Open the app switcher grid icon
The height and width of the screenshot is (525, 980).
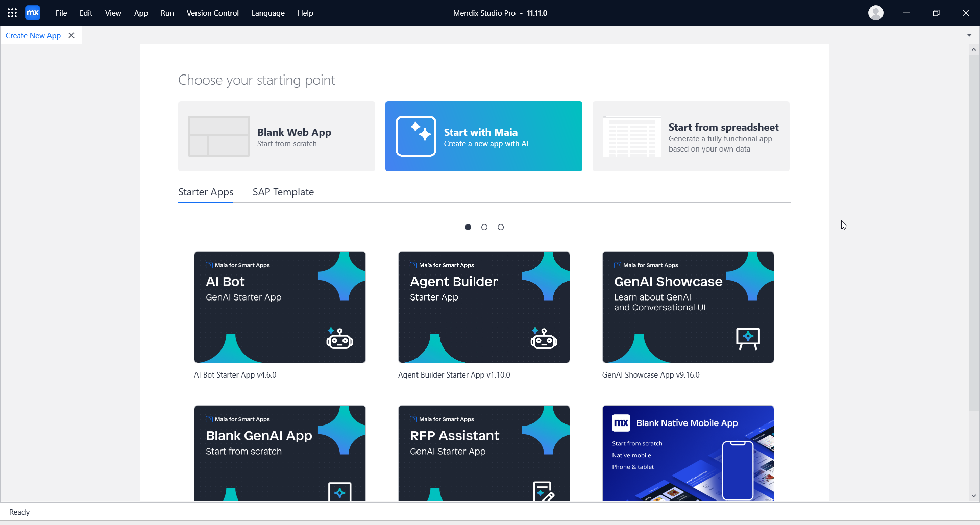coord(12,13)
